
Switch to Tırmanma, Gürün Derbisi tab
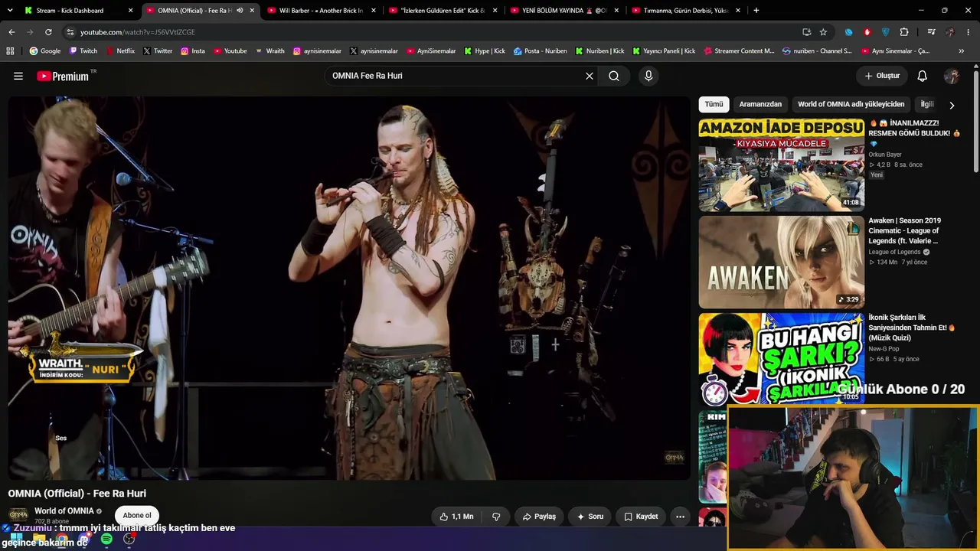pyautogui.click(x=685, y=11)
